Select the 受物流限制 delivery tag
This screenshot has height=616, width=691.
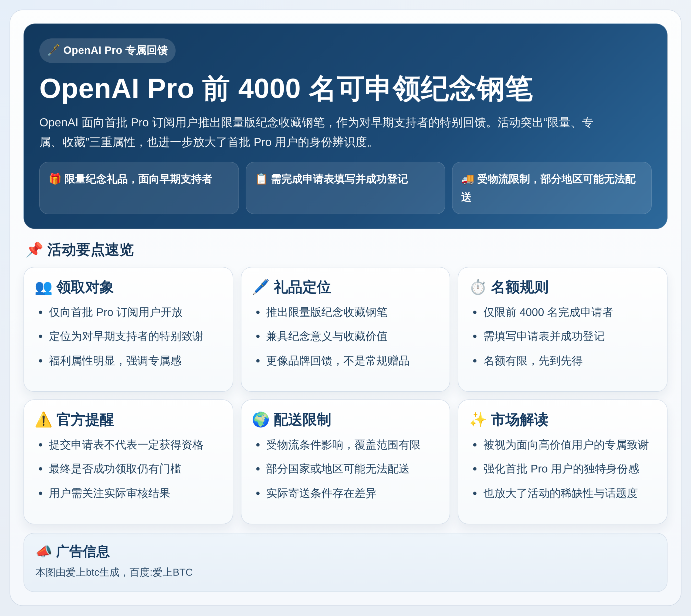(552, 188)
